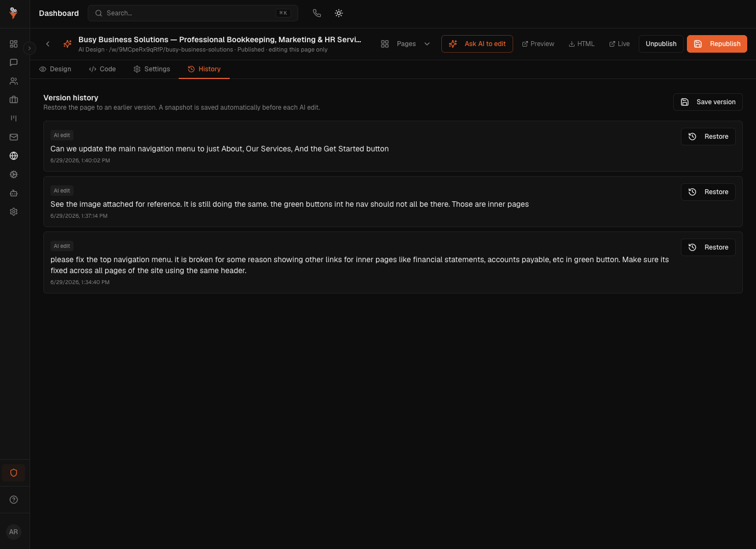Image resolution: width=756 pixels, height=549 pixels.
Task: Click the 'please fix the top navigation menu' text
Action: point(360,265)
